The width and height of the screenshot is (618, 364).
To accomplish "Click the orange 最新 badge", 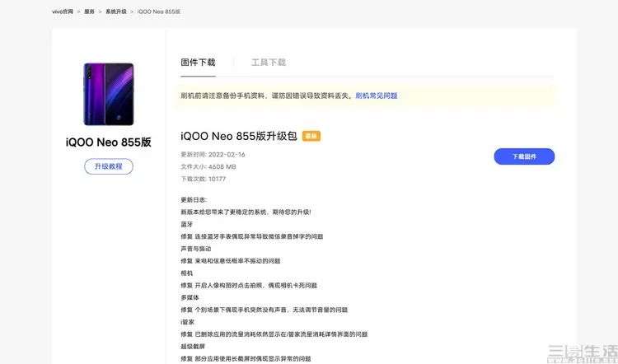I will click(311, 137).
